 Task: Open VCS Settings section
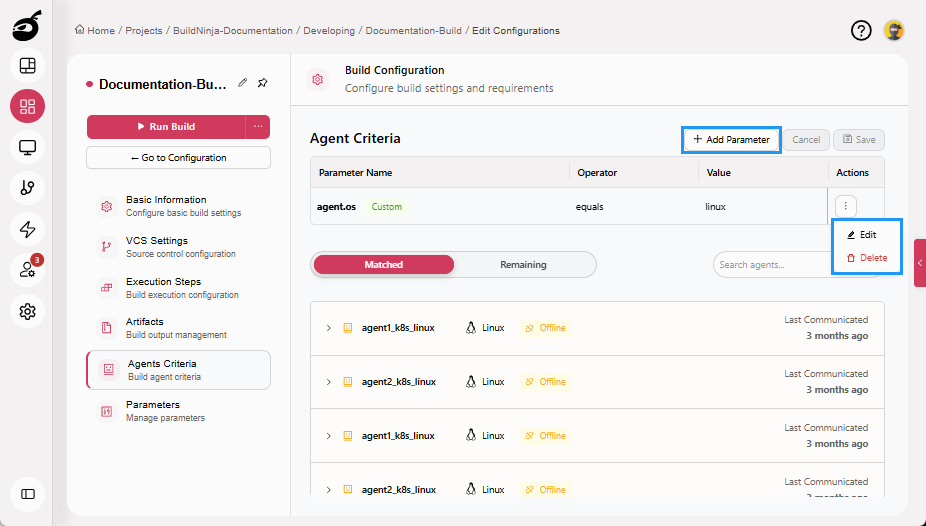178,247
